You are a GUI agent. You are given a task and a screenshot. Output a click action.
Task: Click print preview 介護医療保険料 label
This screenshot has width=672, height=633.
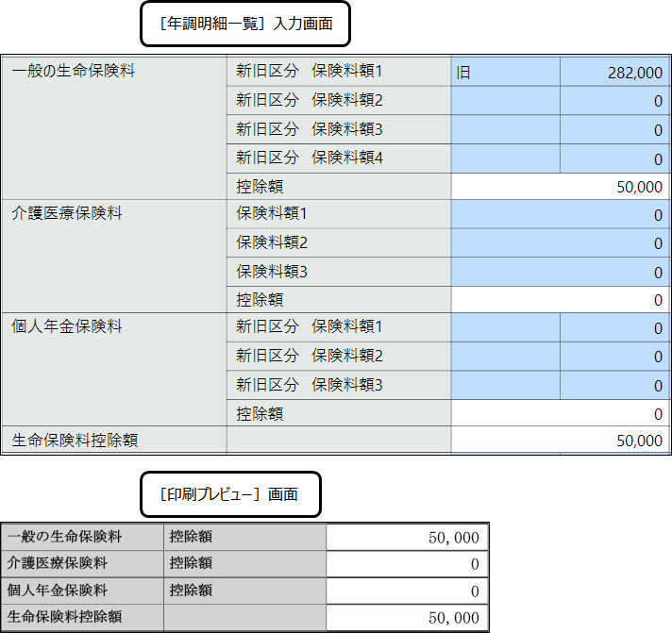pos(57,563)
